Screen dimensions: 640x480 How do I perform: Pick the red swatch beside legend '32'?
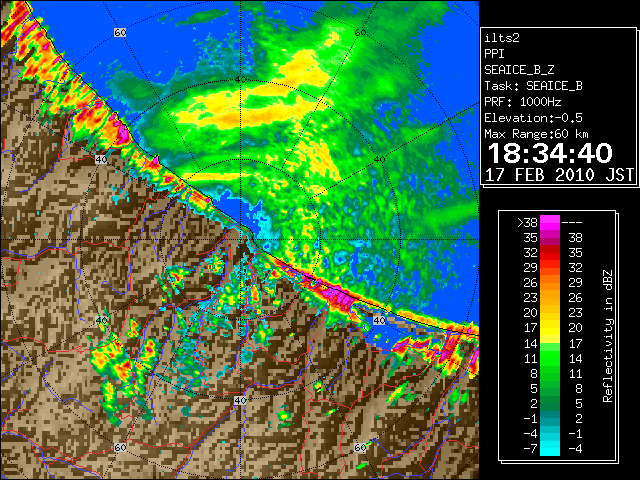point(550,253)
